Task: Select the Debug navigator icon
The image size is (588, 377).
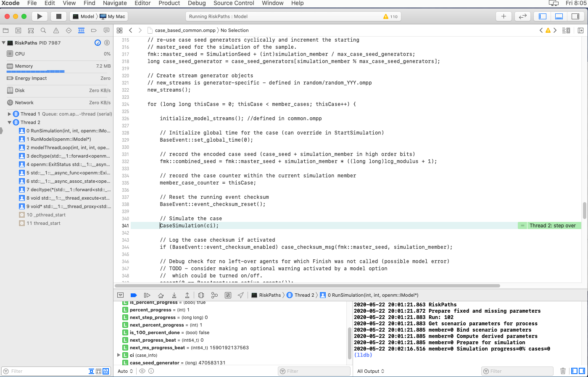Action: pos(81,31)
